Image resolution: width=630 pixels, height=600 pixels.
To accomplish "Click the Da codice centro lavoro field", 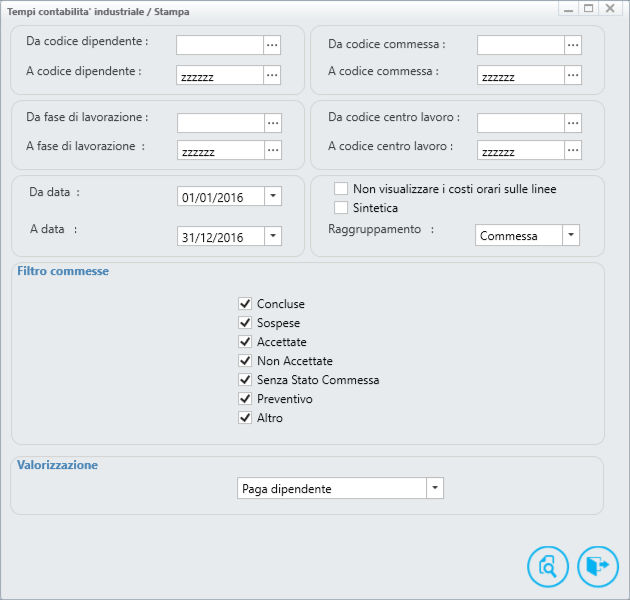I will coord(521,123).
